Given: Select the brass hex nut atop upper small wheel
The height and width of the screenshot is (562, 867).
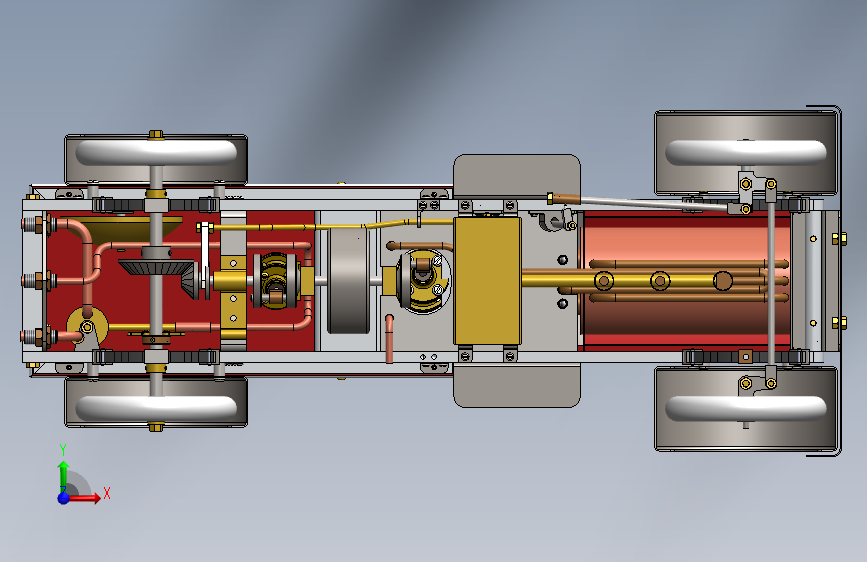Looking at the screenshot, I should tap(156, 135).
